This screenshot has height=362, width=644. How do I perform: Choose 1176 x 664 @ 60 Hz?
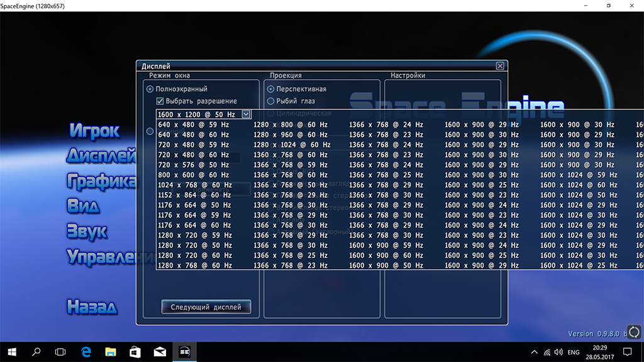click(195, 225)
